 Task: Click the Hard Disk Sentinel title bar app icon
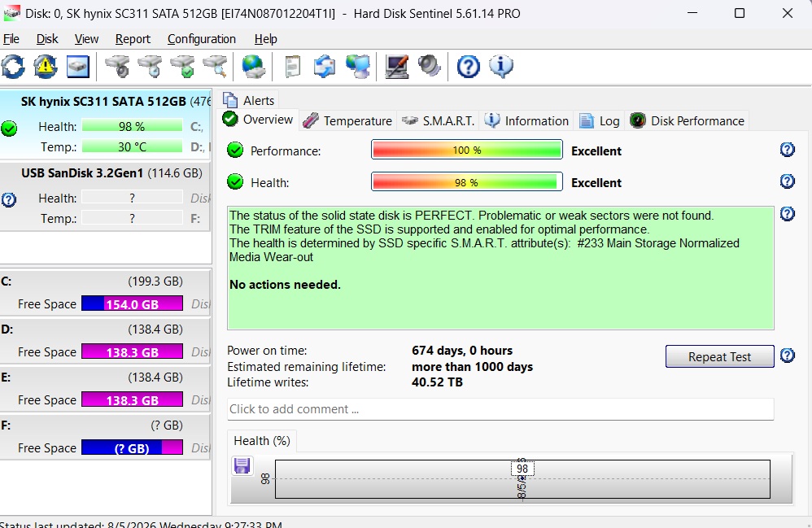click(11, 13)
